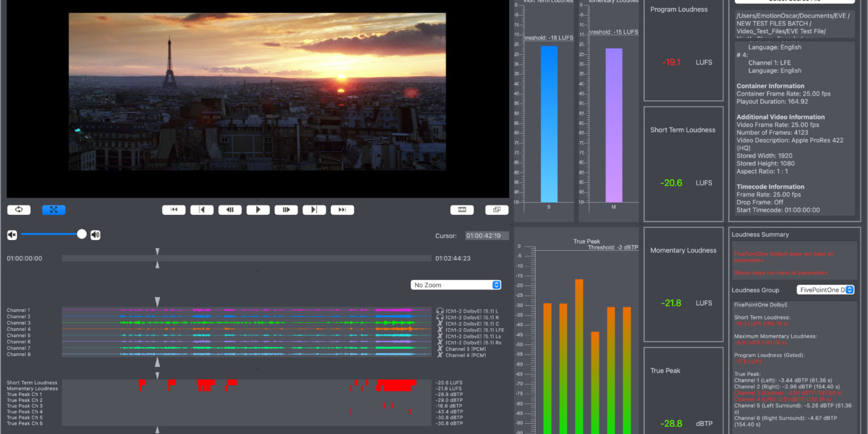The height and width of the screenshot is (434, 868).
Task: Open the No Zoom dropdown
Action: (455, 285)
